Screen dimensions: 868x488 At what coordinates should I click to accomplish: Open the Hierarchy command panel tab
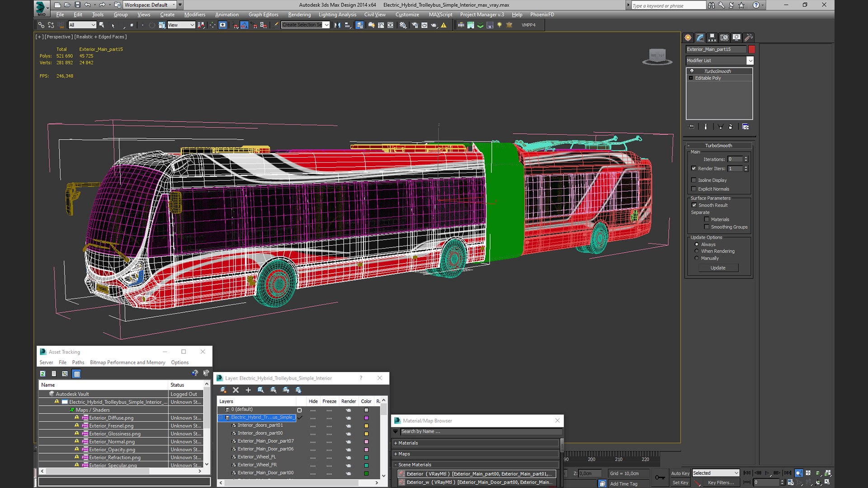pyautogui.click(x=712, y=38)
